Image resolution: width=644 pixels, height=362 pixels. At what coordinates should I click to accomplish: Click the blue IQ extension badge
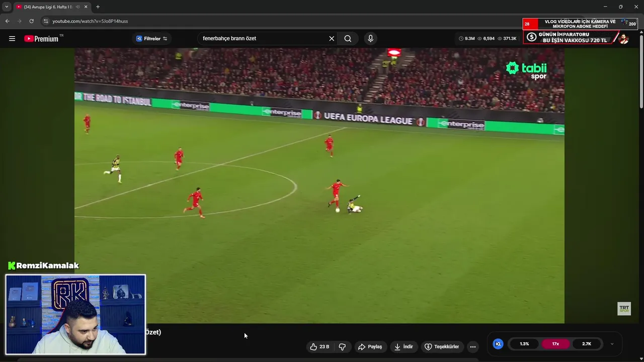498,344
